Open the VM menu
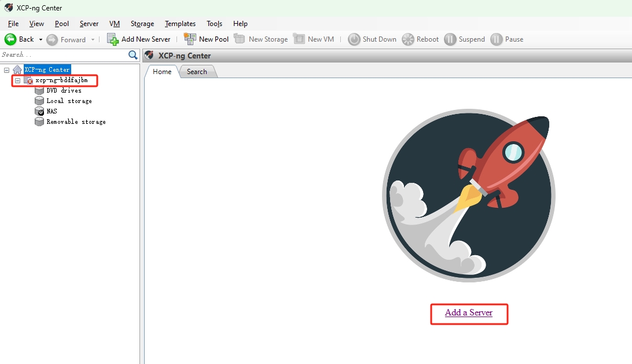Image resolution: width=632 pixels, height=364 pixels. (115, 24)
